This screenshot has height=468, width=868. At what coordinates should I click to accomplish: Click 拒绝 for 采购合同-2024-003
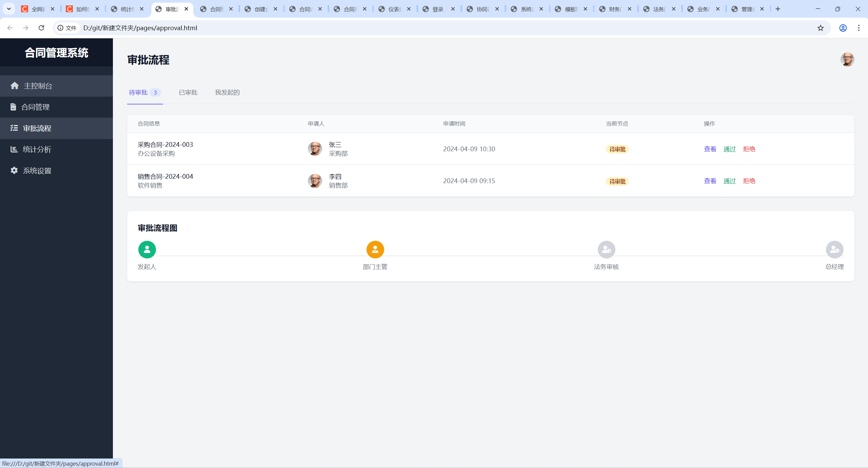pyautogui.click(x=749, y=149)
